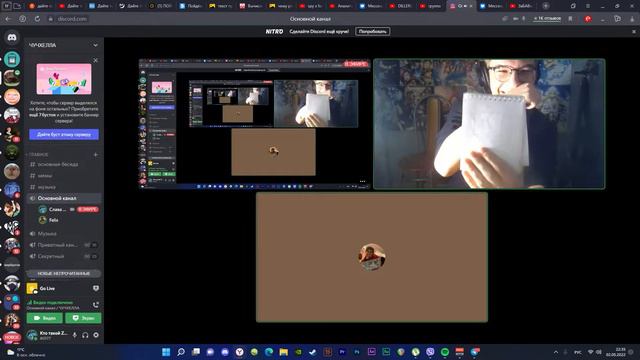Image resolution: width=640 pixels, height=360 pixels.
Task: Open the text channel основная беседа
Action: pos(58,164)
